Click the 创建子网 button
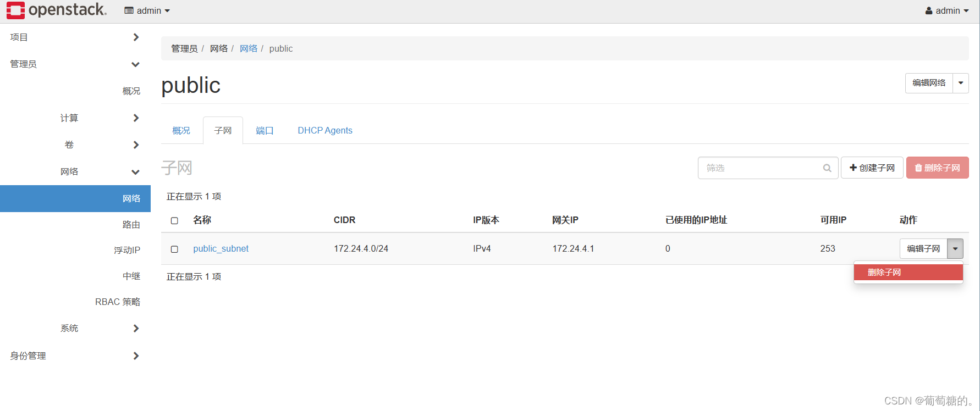This screenshot has height=411, width=980. pos(872,168)
